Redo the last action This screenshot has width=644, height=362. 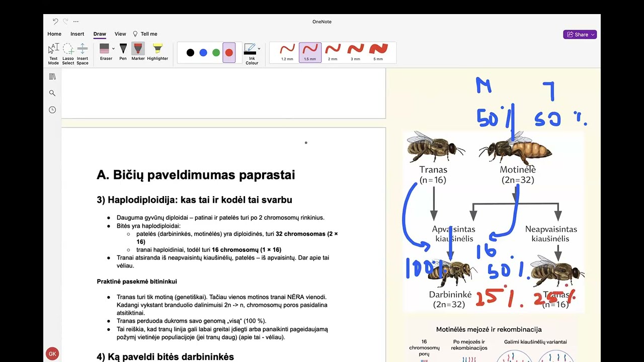[65, 22]
